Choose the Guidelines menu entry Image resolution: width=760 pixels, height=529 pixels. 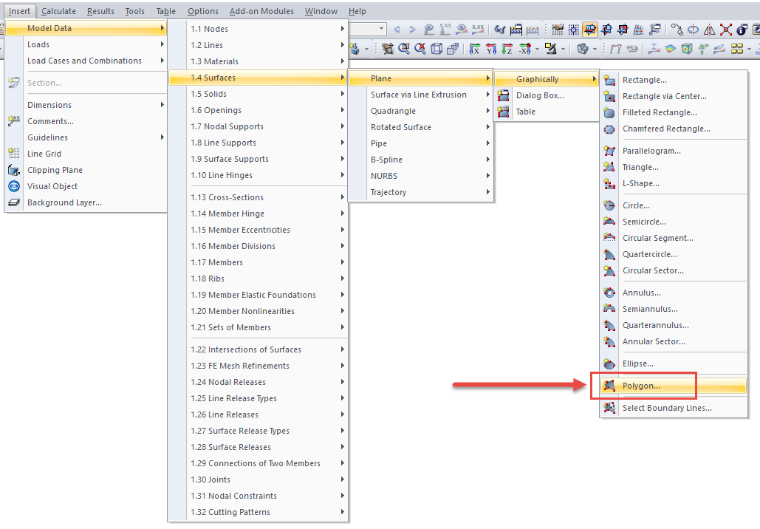pos(87,138)
